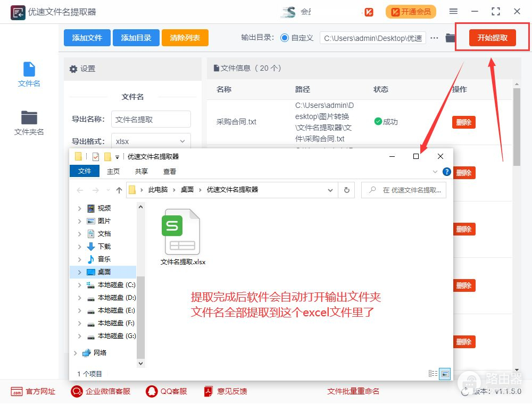Go up one folder level arrow
This screenshot has width=532, height=404.
point(119,190)
